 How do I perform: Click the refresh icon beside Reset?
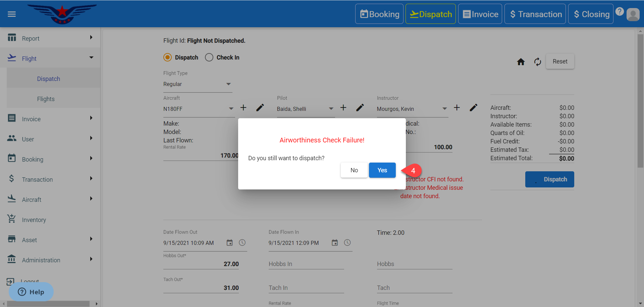tap(537, 62)
